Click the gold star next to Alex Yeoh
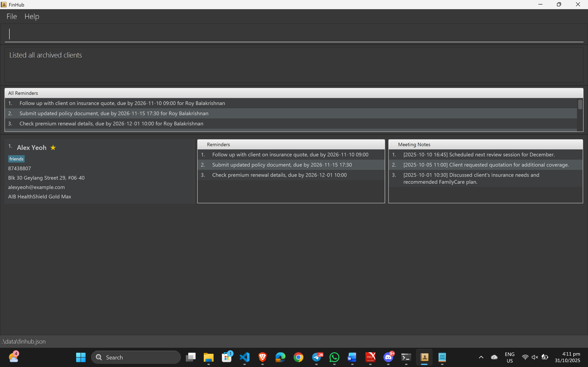 pyautogui.click(x=53, y=148)
